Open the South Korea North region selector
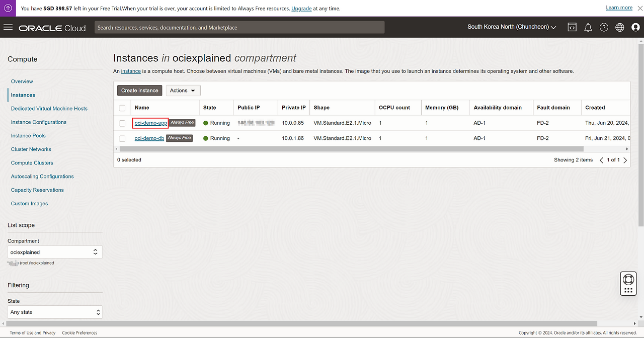This screenshot has height=338, width=644. pos(512,27)
